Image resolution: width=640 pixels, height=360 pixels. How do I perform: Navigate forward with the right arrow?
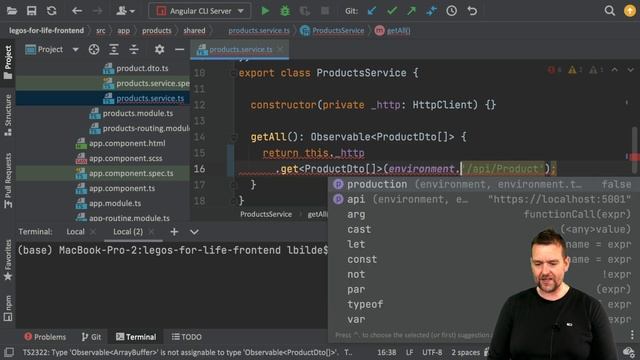(x=97, y=11)
